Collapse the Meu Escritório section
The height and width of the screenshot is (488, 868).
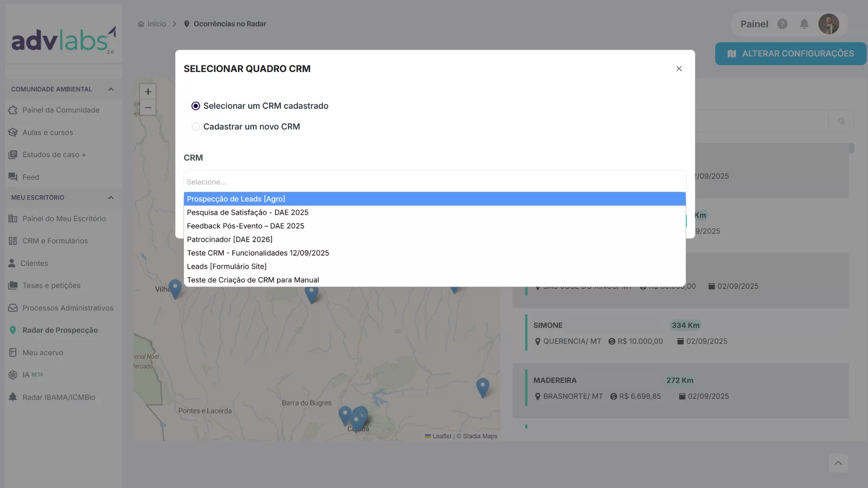tap(111, 197)
